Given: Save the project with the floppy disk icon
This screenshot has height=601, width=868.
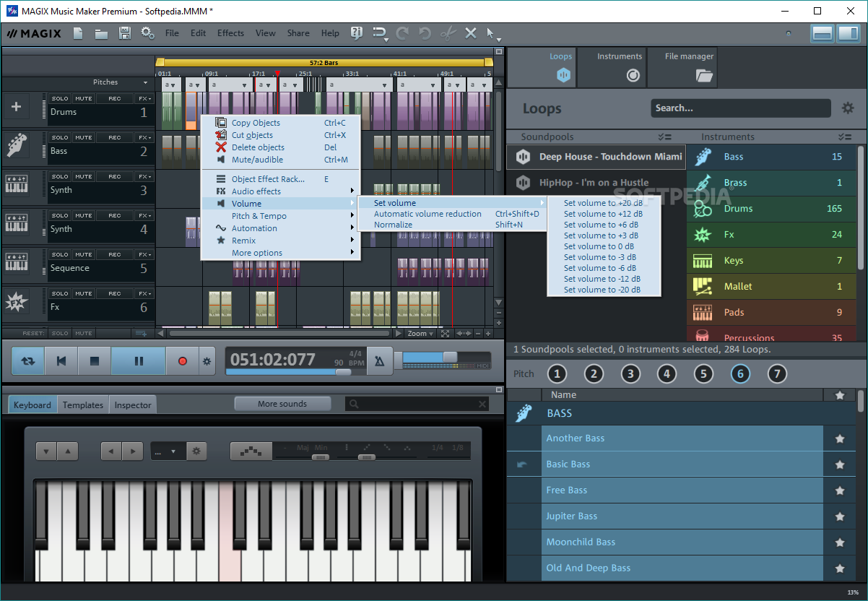Looking at the screenshot, I should point(124,33).
